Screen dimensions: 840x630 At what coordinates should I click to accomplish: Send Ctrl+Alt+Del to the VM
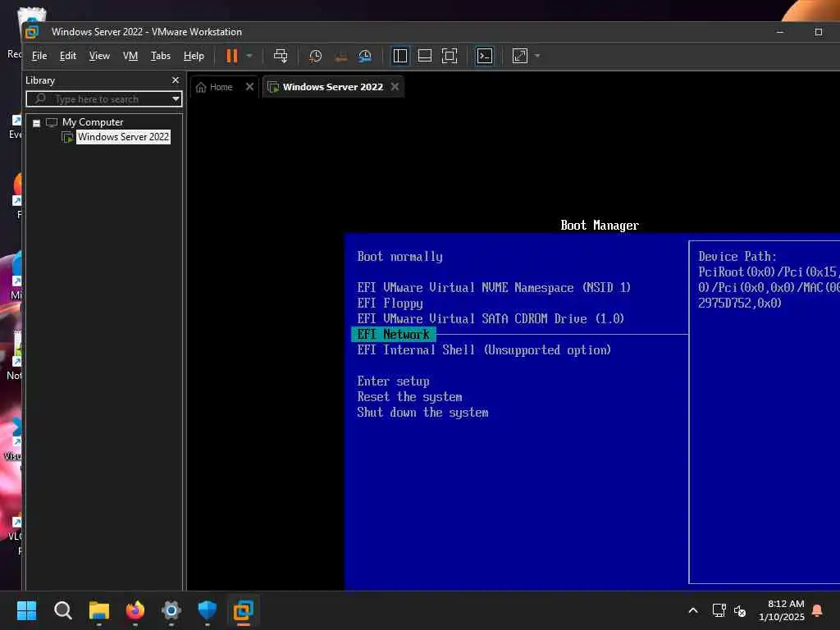281,56
